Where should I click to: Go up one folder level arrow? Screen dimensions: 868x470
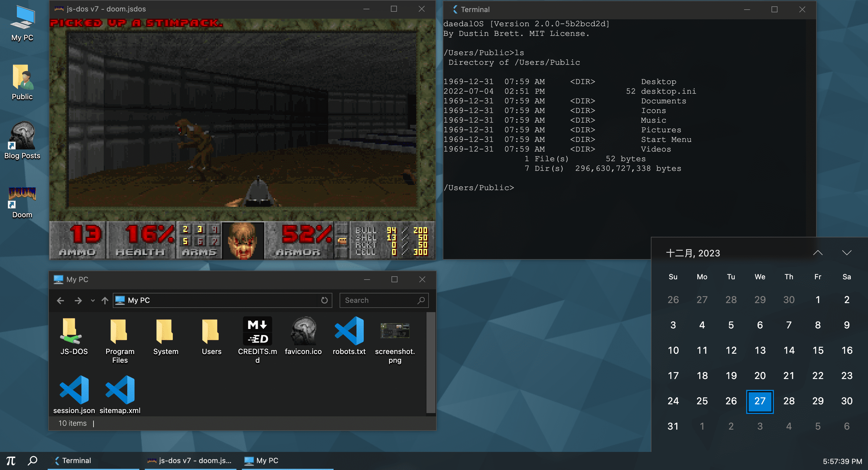[x=105, y=300]
